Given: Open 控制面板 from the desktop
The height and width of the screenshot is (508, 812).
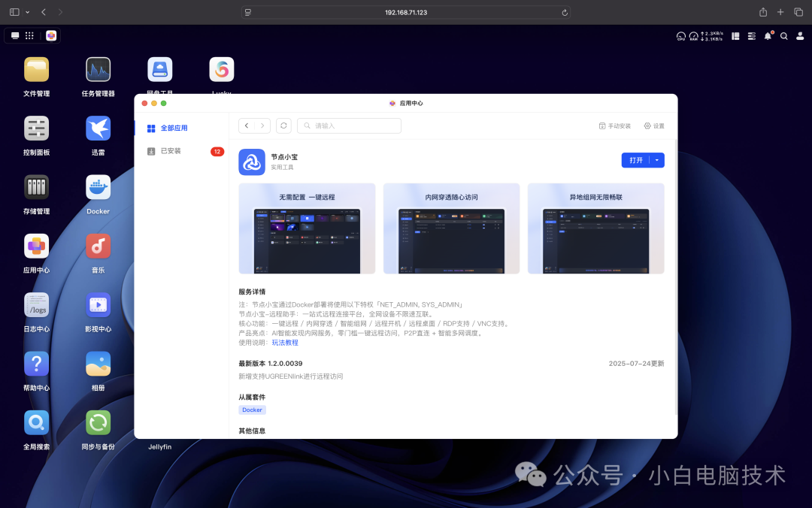Looking at the screenshot, I should (36, 129).
